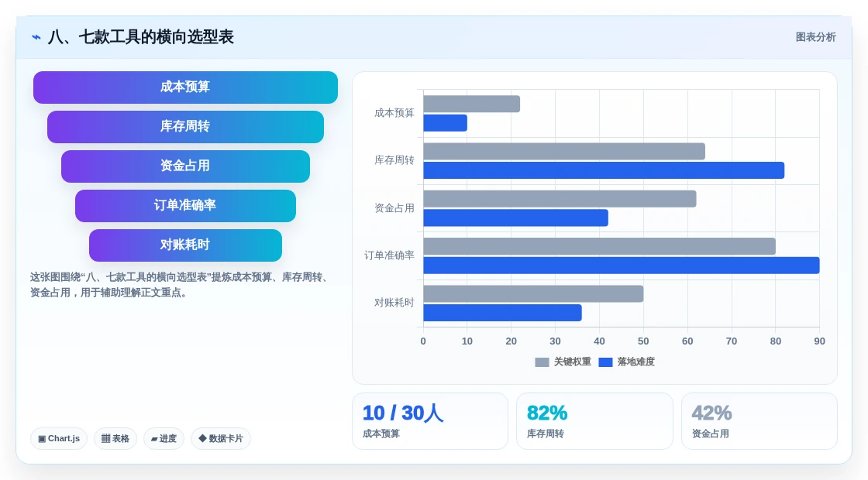Click the blue icon beside the title

(x=36, y=37)
